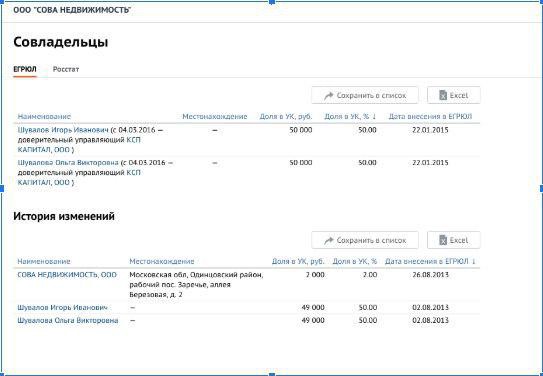This screenshot has width=543, height=376.
Task: Sort the upper table by the Наименование column
Action: (44, 117)
